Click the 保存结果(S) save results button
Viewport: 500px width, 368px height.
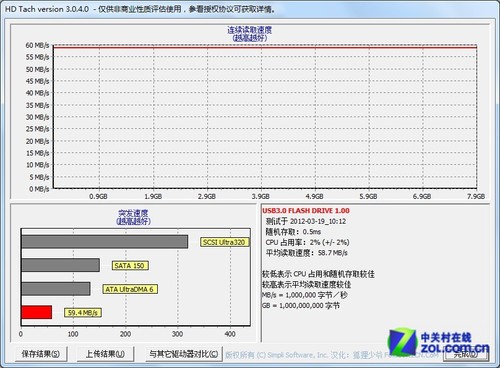tap(41, 354)
